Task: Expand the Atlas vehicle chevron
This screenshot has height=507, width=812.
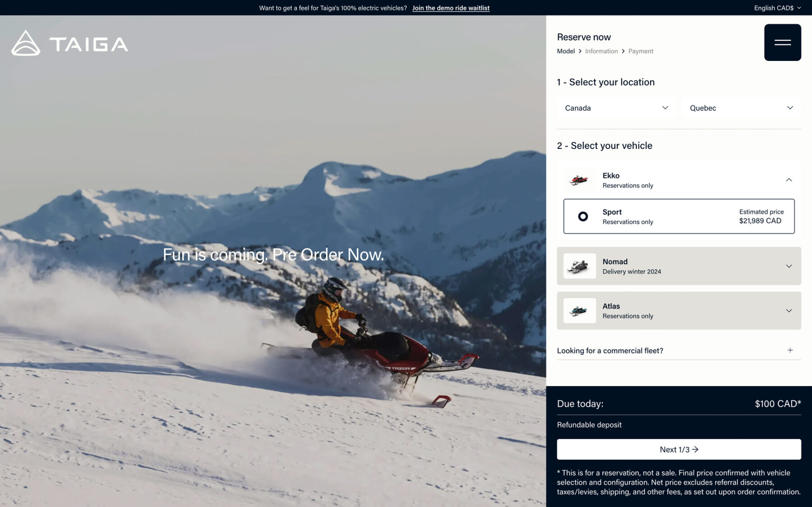Action: (x=789, y=311)
